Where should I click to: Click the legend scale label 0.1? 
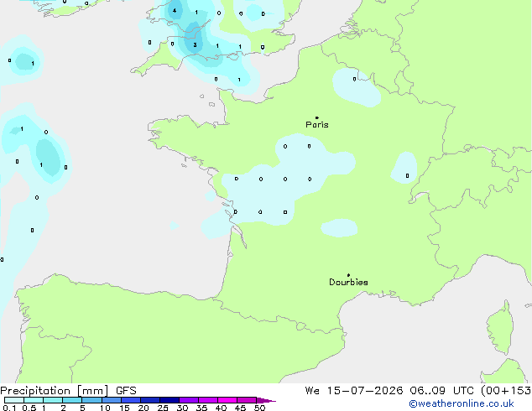9,408
